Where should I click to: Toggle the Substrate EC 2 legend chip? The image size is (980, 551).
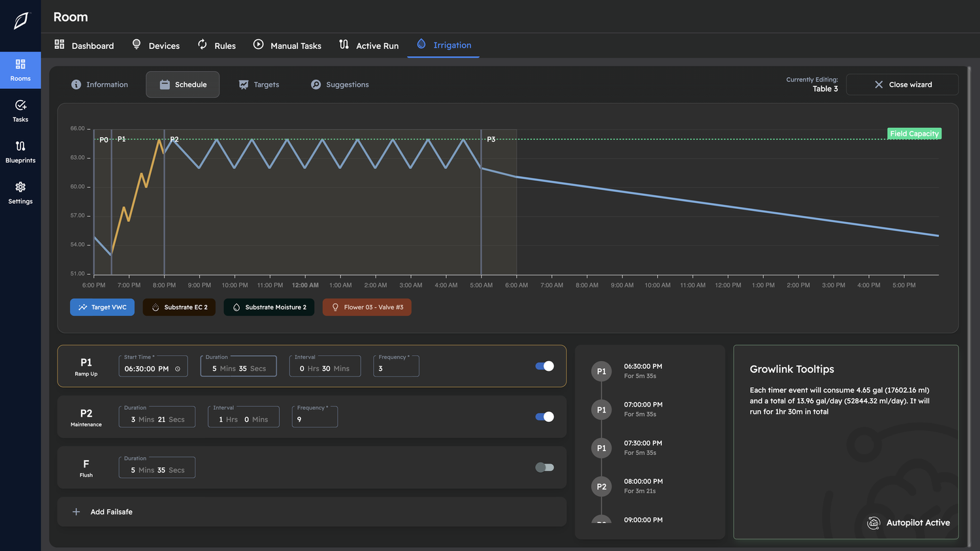pyautogui.click(x=179, y=307)
